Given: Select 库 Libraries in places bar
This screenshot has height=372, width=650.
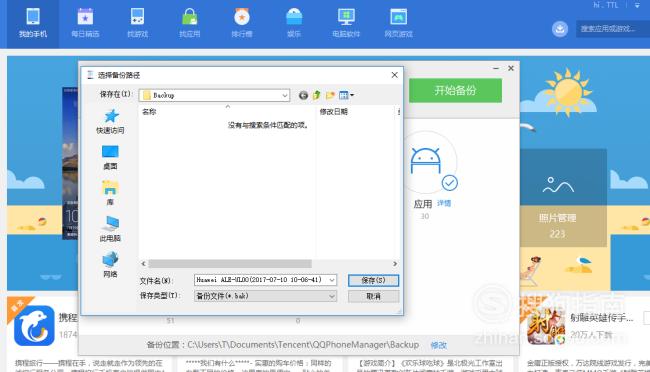Looking at the screenshot, I should click(110, 193).
